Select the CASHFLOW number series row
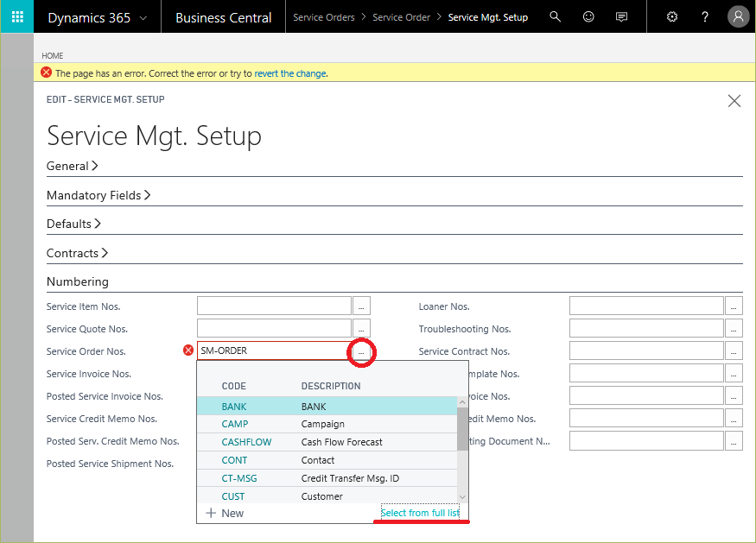 pyautogui.click(x=327, y=442)
